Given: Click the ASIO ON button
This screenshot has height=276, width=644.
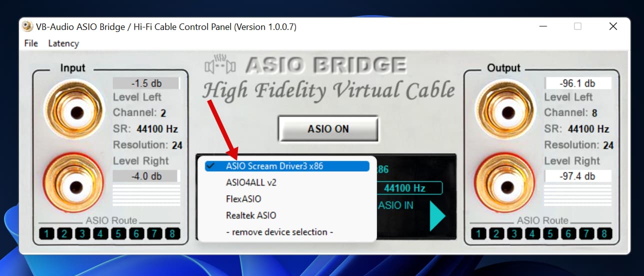Looking at the screenshot, I should [x=328, y=129].
